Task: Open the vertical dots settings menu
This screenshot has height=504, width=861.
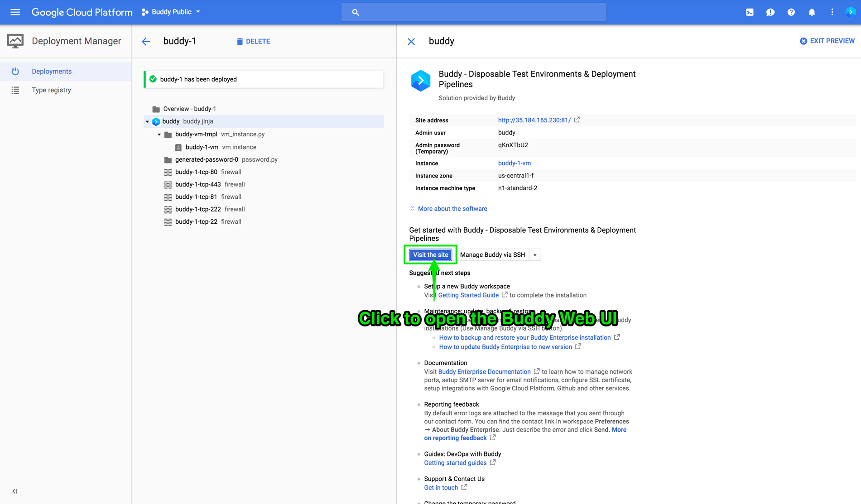Action: click(x=832, y=12)
